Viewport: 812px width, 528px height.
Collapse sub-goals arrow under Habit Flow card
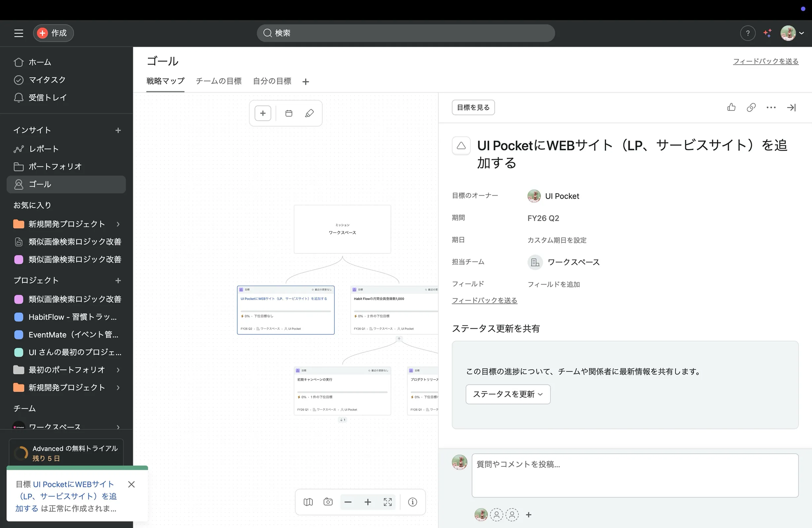click(399, 339)
